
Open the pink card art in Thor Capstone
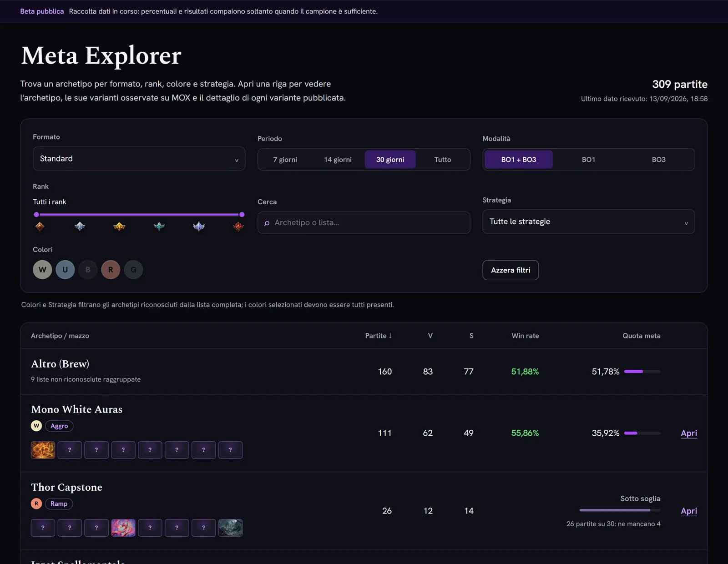[x=123, y=528]
